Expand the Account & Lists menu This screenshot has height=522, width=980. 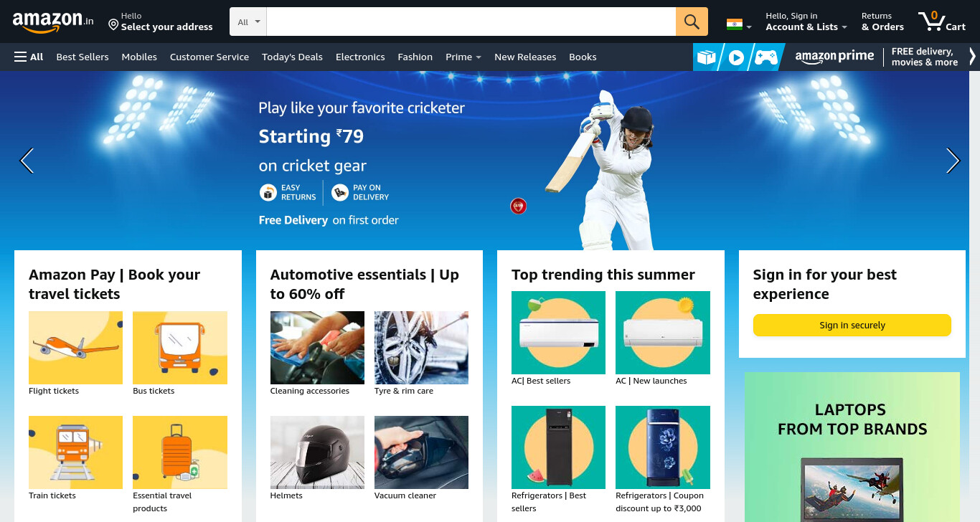point(806,22)
